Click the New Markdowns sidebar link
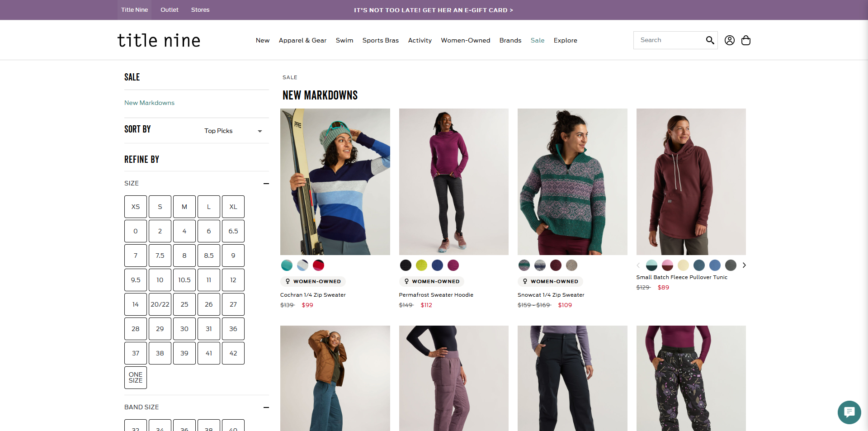The width and height of the screenshot is (868, 431). tap(149, 103)
